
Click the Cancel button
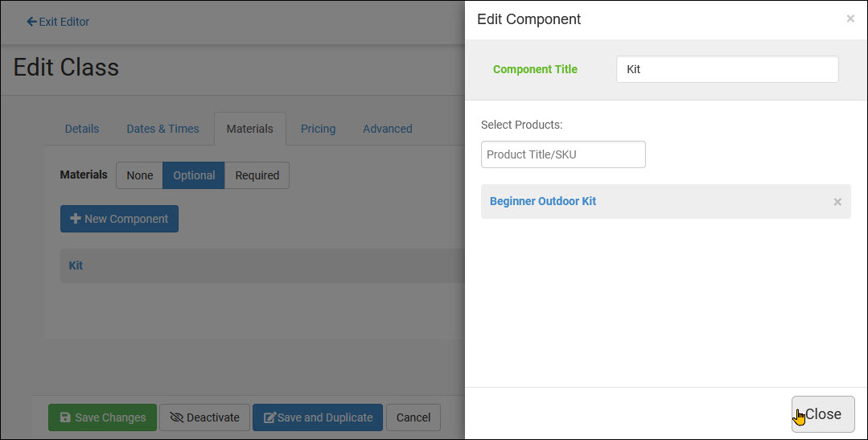[x=413, y=417]
